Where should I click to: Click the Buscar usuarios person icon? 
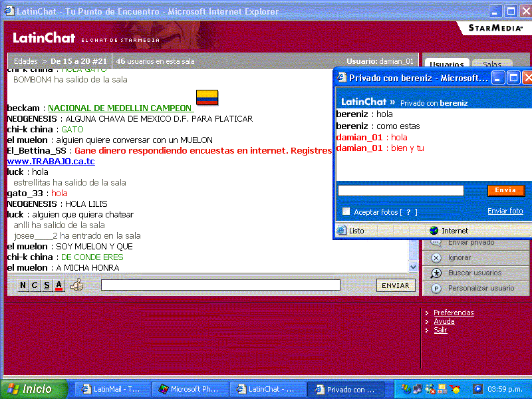coord(436,273)
